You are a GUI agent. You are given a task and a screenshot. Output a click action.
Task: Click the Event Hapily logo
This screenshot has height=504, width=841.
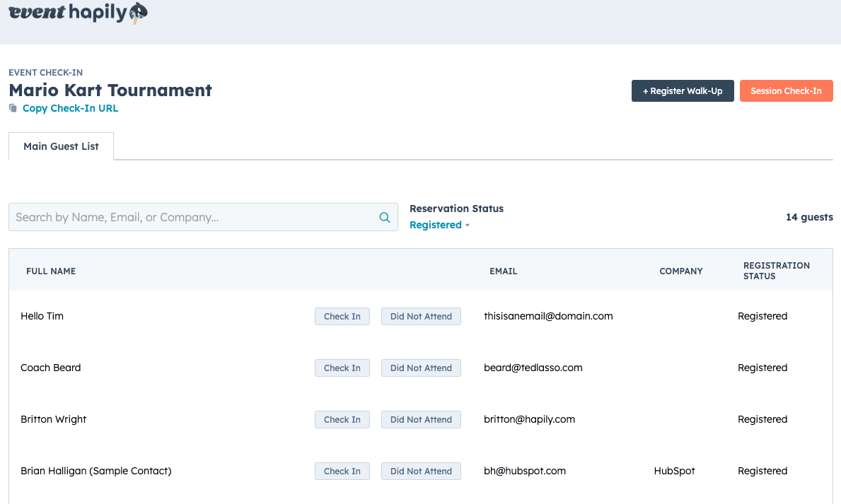(x=78, y=13)
